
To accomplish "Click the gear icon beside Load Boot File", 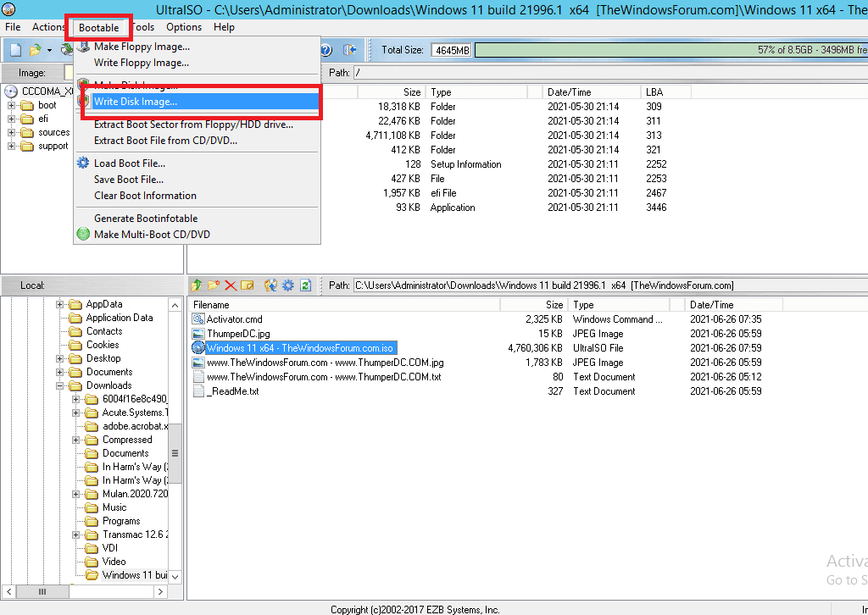I will point(83,163).
